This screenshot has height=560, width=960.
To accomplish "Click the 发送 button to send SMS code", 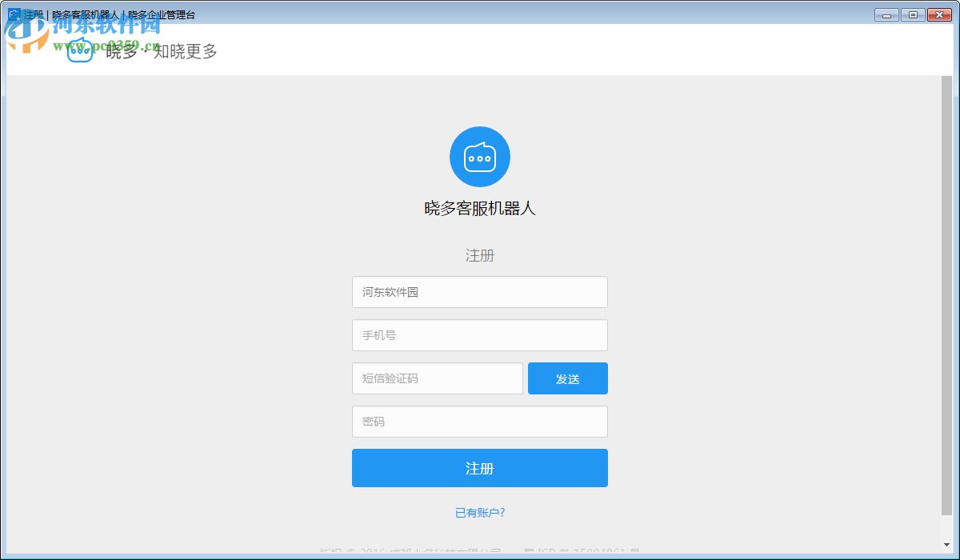I will (568, 378).
